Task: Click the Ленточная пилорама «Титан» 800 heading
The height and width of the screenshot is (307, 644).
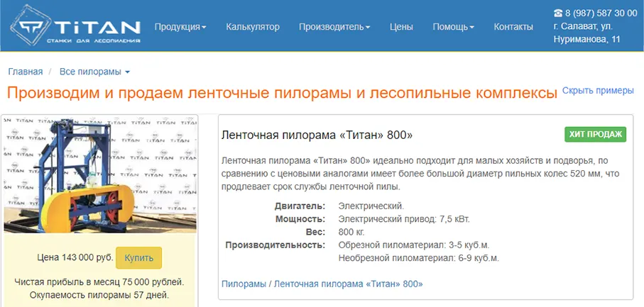Action: [x=317, y=135]
